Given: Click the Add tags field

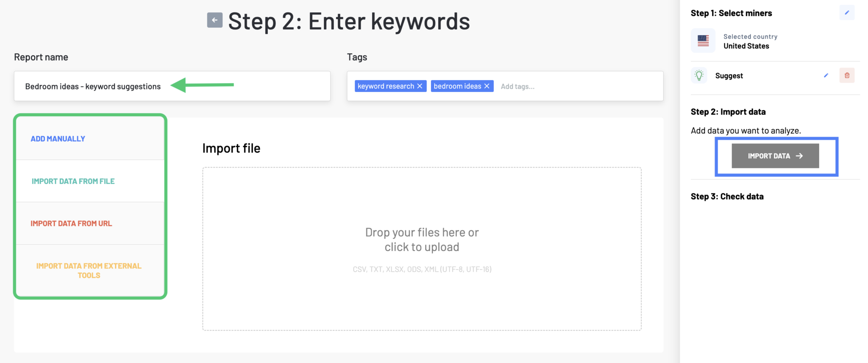Looking at the screenshot, I should [x=517, y=86].
